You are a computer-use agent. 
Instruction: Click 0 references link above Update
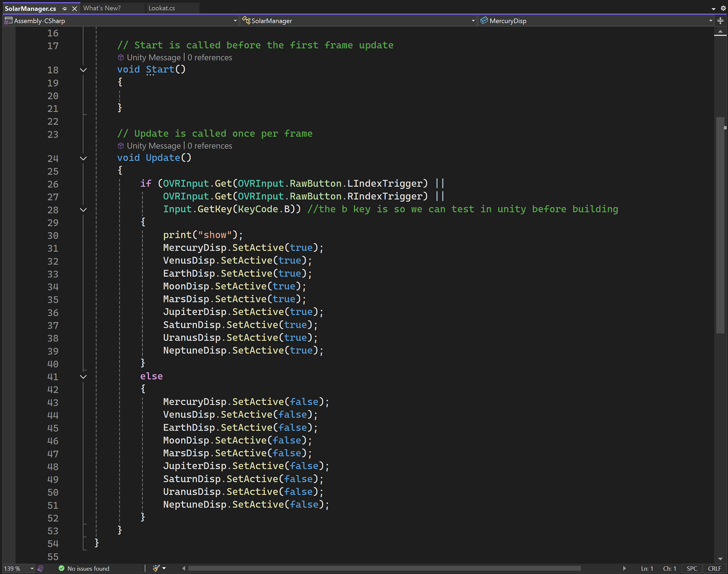coord(210,146)
